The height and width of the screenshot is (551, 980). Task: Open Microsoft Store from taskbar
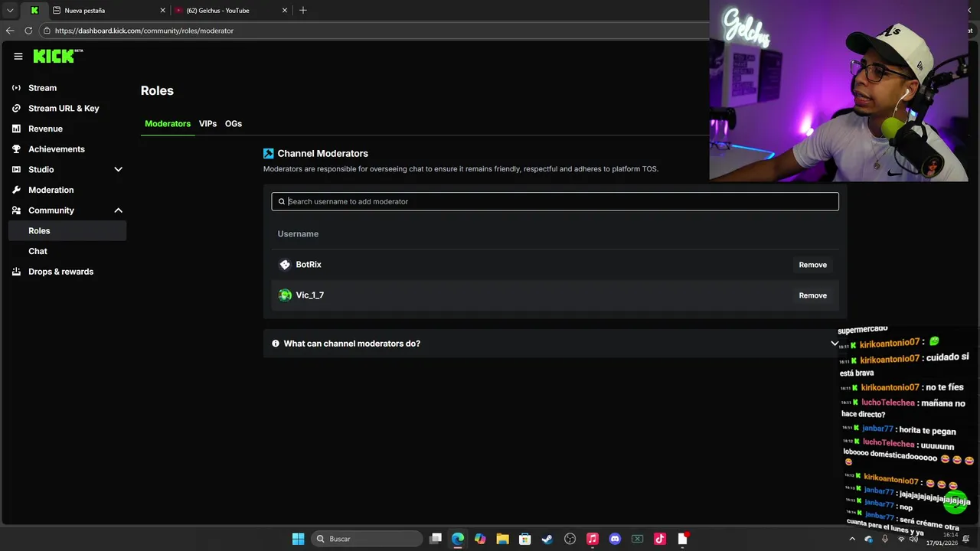[524, 539]
